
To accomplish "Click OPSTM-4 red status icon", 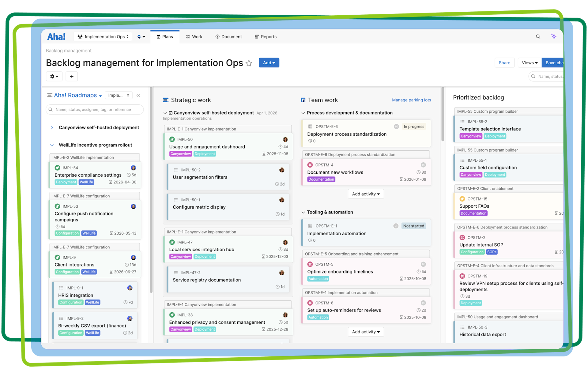I will coord(310,165).
